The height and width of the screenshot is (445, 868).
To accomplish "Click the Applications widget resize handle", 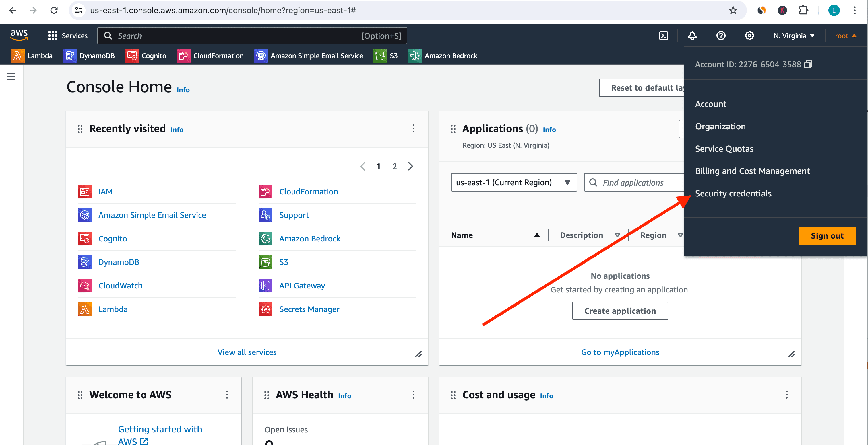I will 792,354.
